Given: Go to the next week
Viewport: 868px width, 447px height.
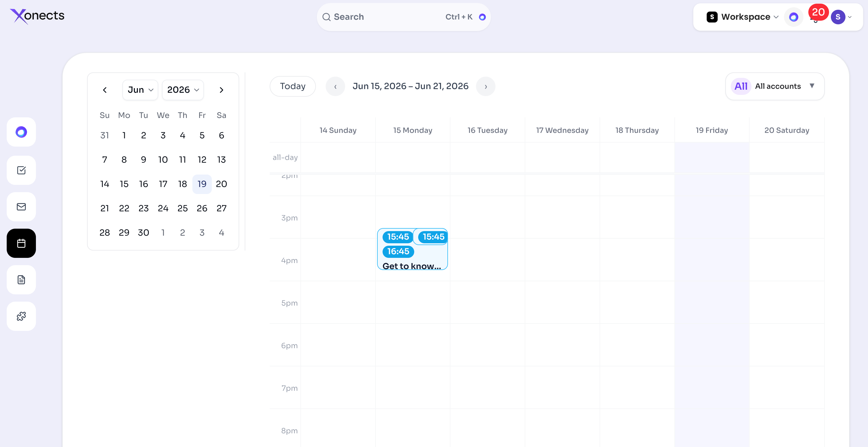Looking at the screenshot, I should point(485,86).
